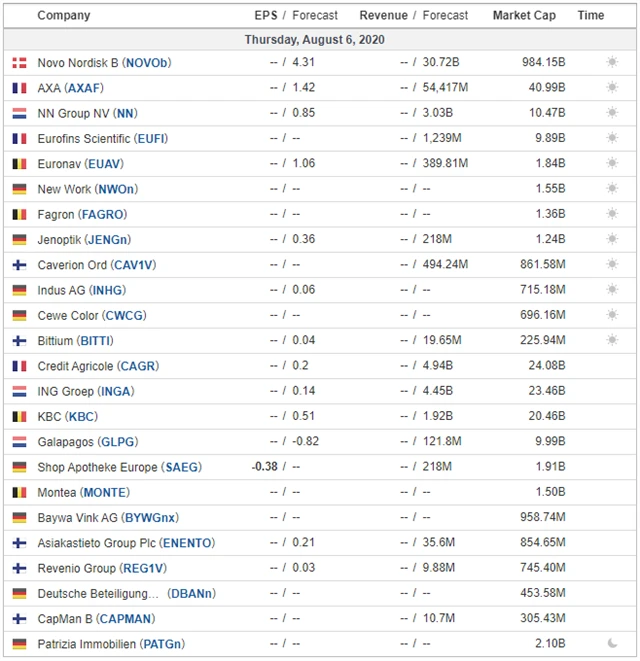Click the Netherlands flag beside NN Group NV
The width and height of the screenshot is (640, 661).
tap(19, 113)
